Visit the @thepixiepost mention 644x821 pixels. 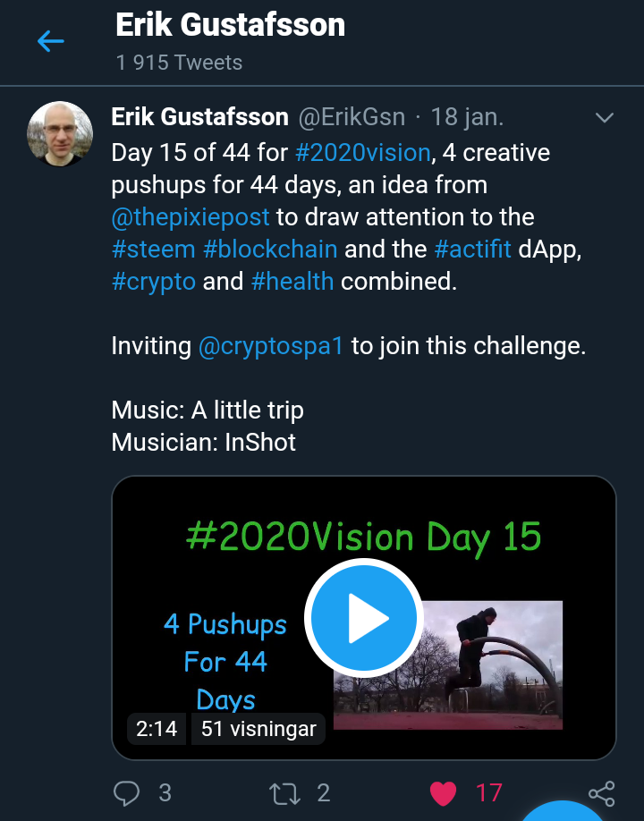pyautogui.click(x=191, y=217)
